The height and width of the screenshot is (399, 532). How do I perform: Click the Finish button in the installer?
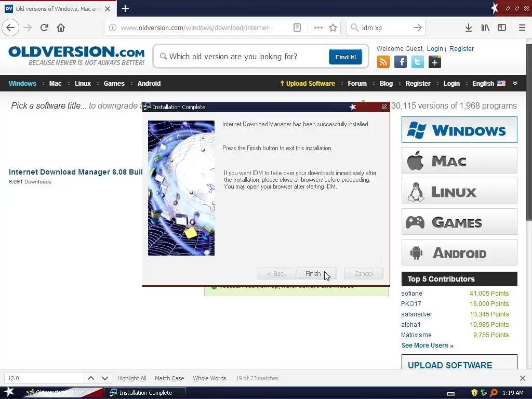316,273
